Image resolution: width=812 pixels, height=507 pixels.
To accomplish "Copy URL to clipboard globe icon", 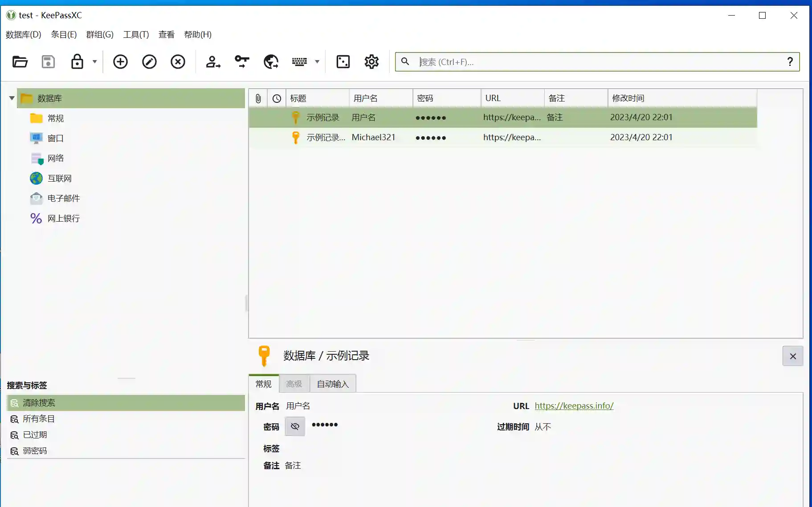I will click(271, 61).
